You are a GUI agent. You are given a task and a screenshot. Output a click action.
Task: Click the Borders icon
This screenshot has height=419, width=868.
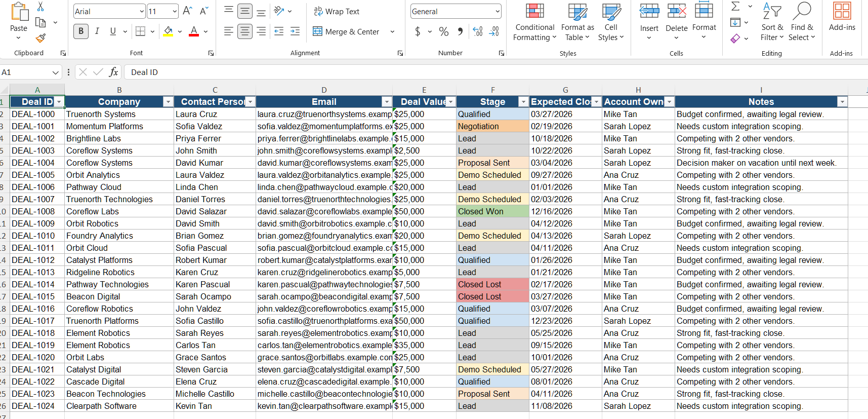141,31
